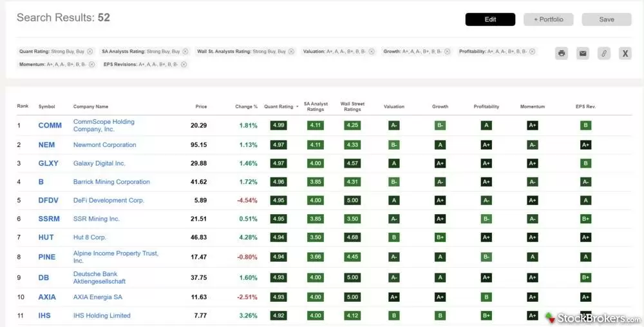The width and height of the screenshot is (644, 327).
Task: Open the PINE ticker symbol
Action: tap(47, 257)
